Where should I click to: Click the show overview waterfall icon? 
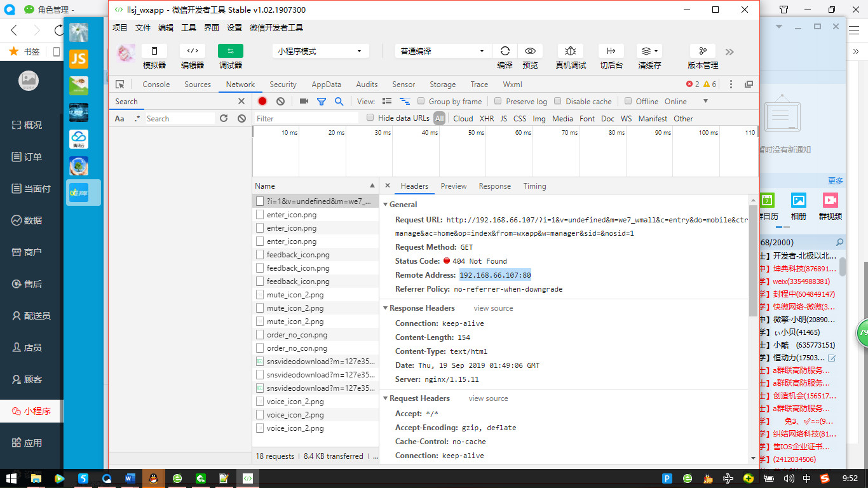coord(405,102)
